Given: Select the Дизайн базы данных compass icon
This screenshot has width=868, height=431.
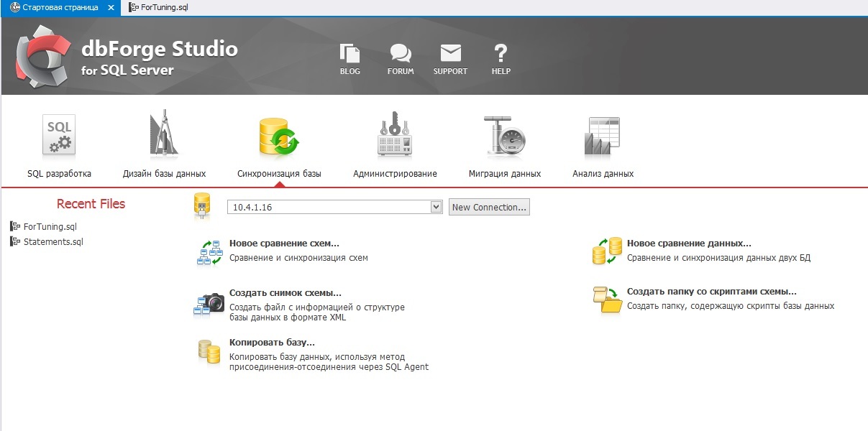Looking at the screenshot, I should pos(164,134).
